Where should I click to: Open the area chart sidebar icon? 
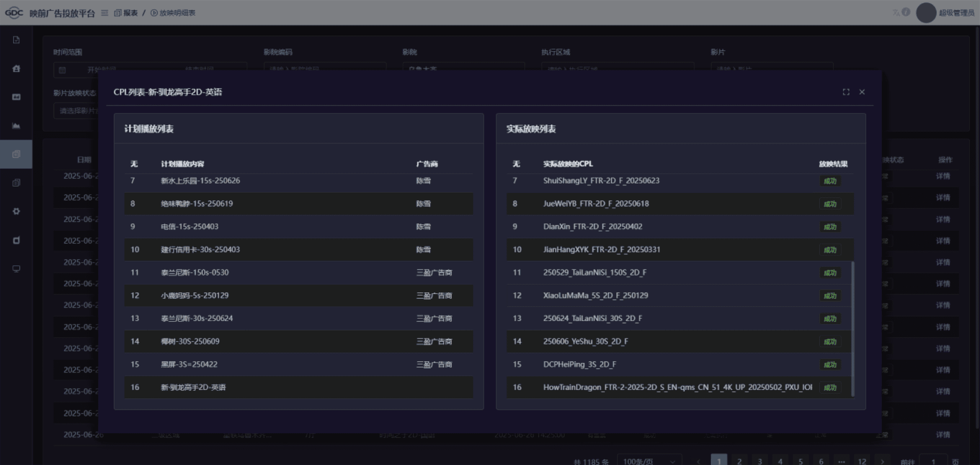(x=16, y=126)
